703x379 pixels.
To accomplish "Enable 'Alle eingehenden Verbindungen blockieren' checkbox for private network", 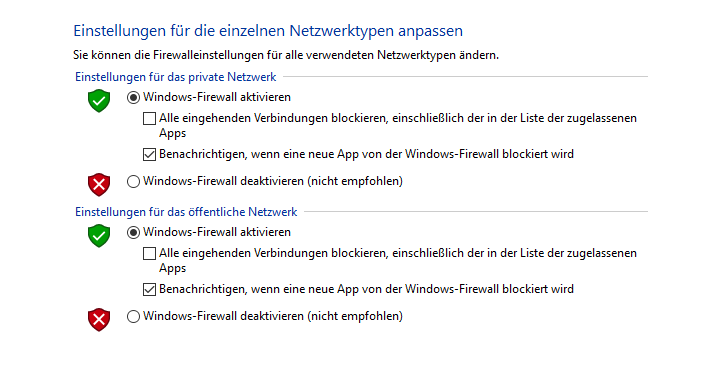I will pos(149,118).
